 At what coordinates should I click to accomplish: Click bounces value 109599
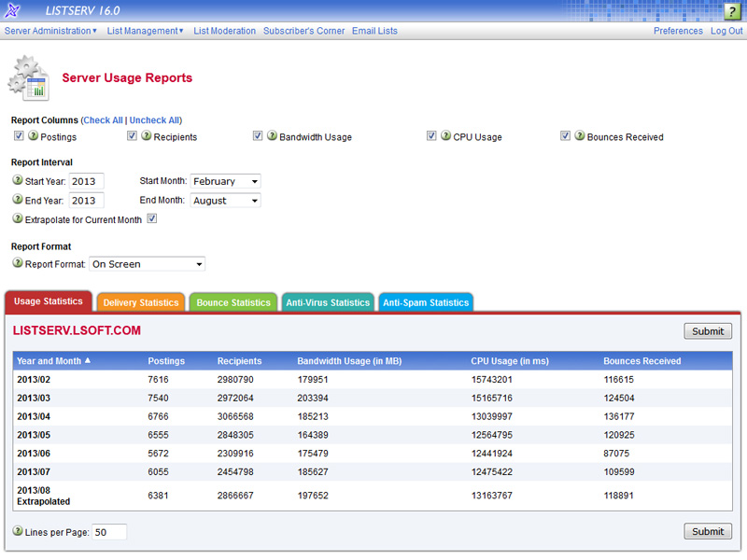click(x=619, y=472)
